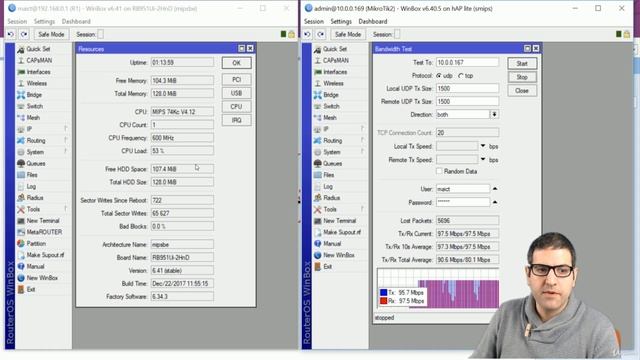Image resolution: width=640 pixels, height=360 pixels.
Task: Click Test To address field
Action: pos(467,62)
